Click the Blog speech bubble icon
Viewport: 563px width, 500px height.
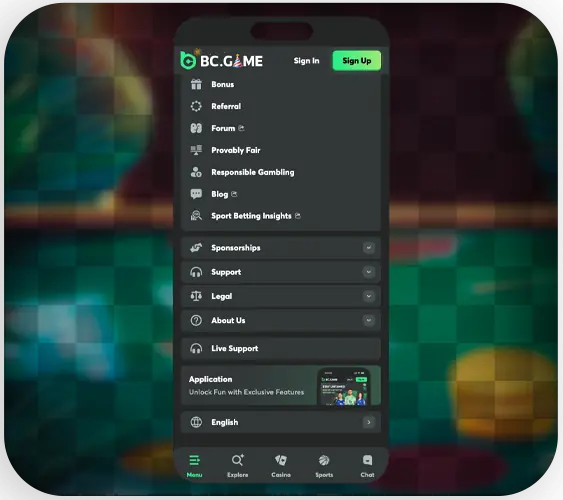pos(196,194)
